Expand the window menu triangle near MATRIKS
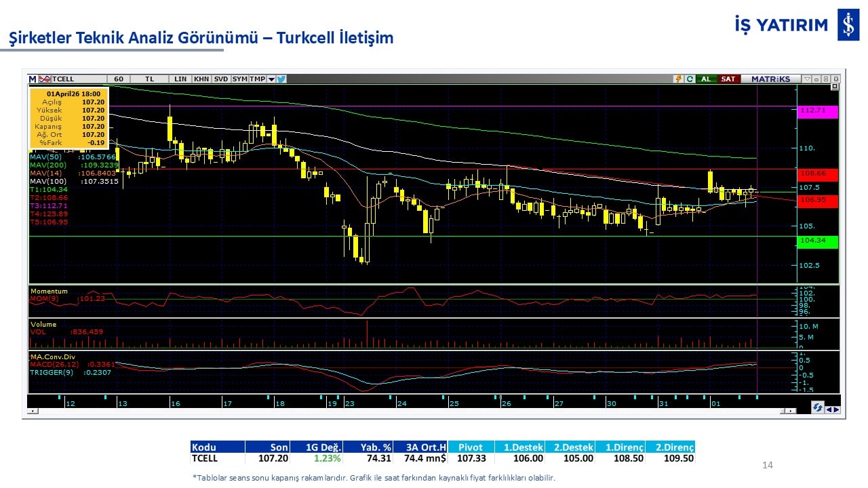 [806, 79]
